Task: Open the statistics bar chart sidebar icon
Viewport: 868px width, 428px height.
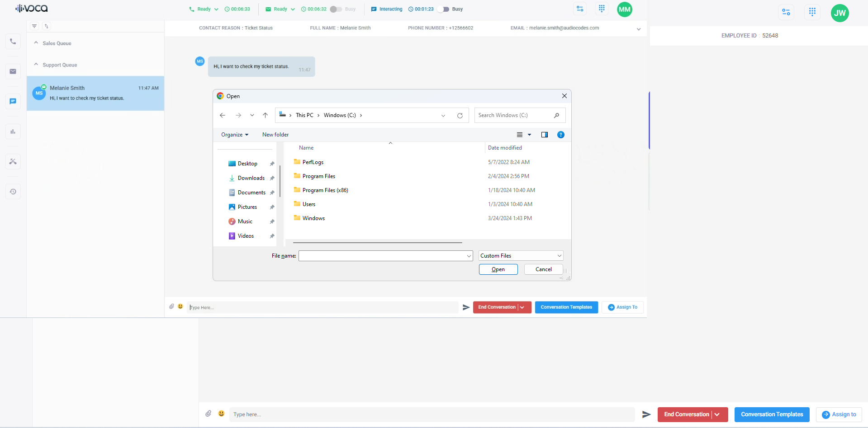Action: 13,132
